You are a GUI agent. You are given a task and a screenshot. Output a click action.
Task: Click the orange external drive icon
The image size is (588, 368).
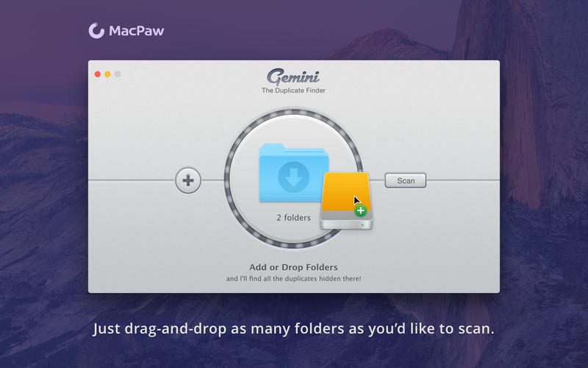(x=346, y=201)
